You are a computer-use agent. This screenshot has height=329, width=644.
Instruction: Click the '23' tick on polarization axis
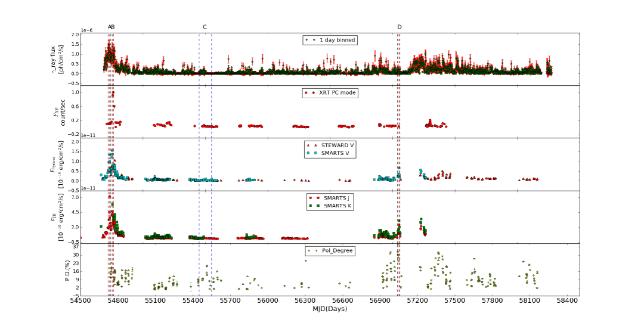pyautogui.click(x=75, y=263)
